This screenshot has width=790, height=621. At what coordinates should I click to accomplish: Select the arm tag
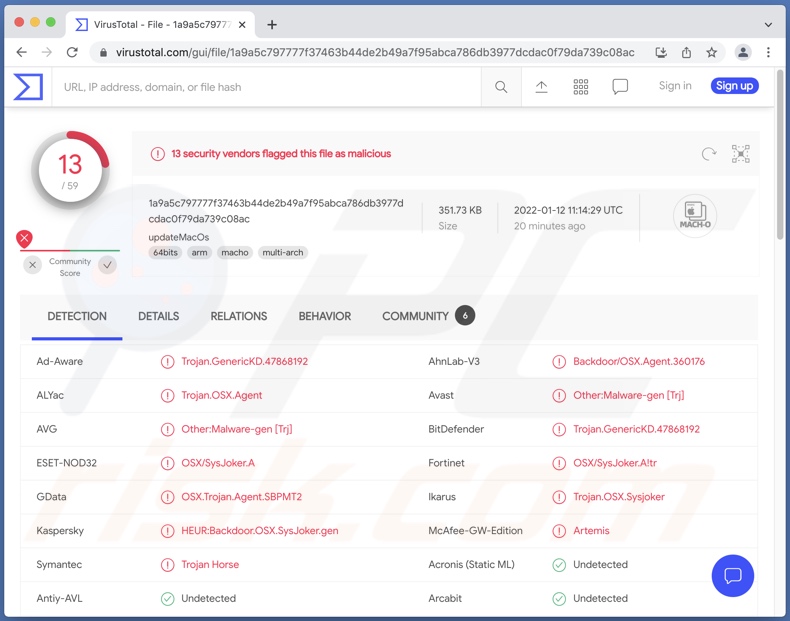point(200,253)
